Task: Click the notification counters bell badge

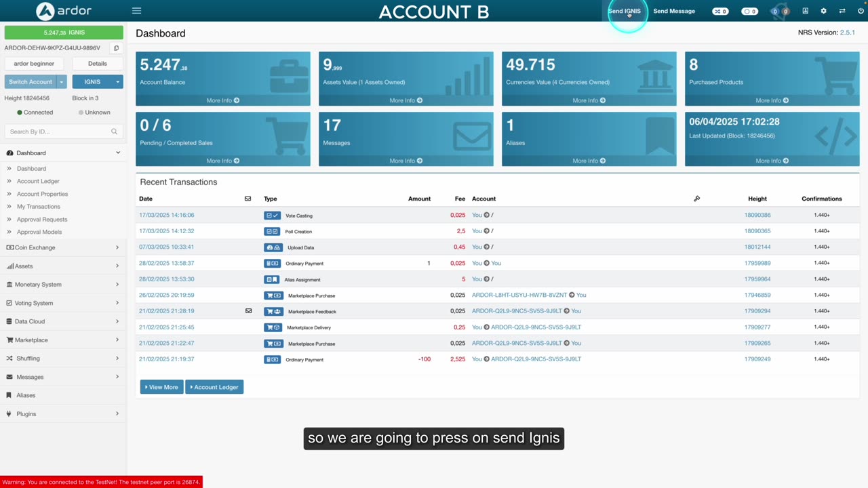Action: (x=780, y=11)
